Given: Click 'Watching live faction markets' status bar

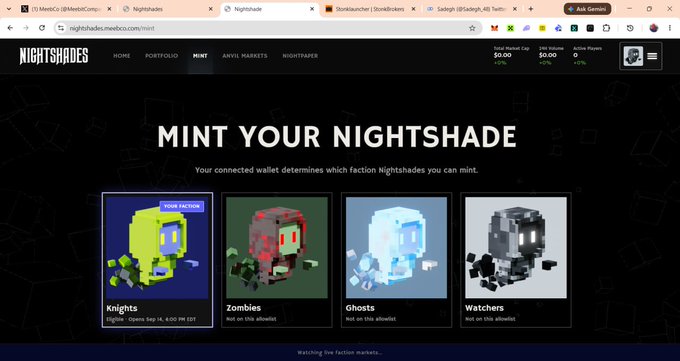Looking at the screenshot, I should (340, 352).
